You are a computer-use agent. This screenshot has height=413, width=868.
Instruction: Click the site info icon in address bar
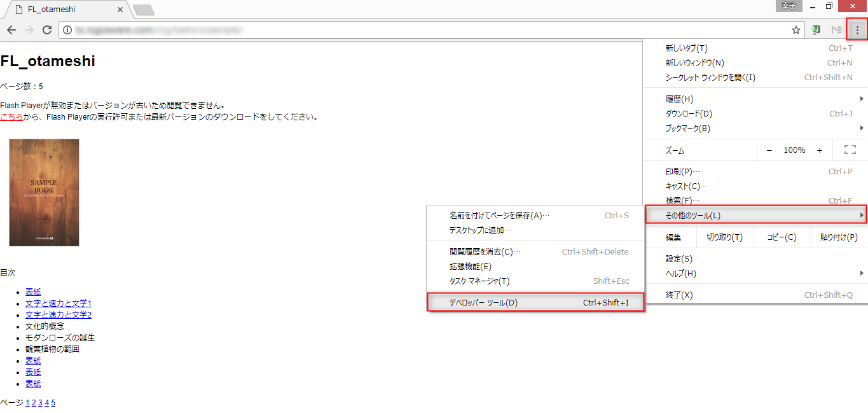pos(68,30)
